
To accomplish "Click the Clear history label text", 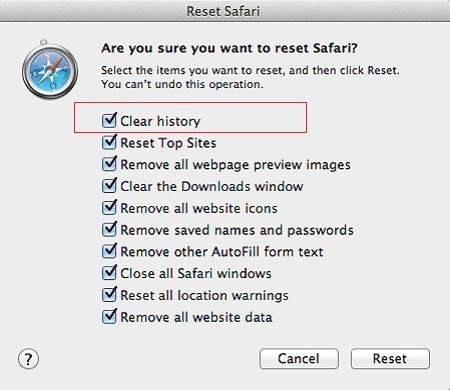I will click(160, 121).
